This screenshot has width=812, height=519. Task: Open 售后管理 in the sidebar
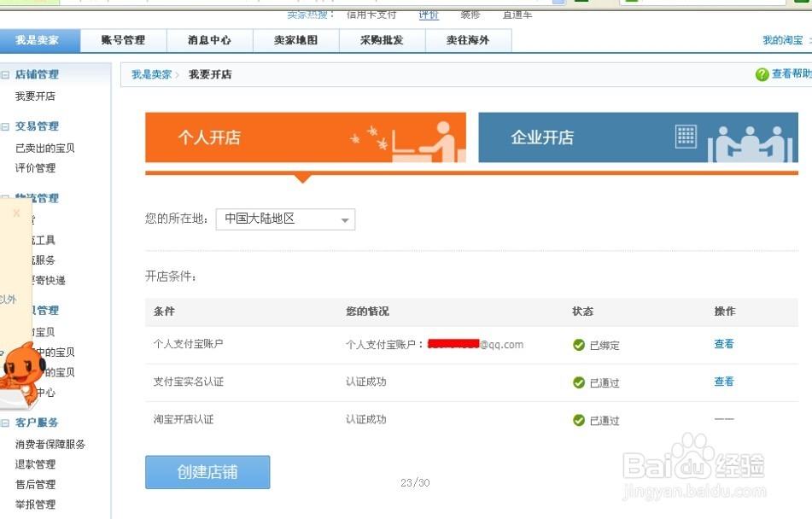point(35,484)
